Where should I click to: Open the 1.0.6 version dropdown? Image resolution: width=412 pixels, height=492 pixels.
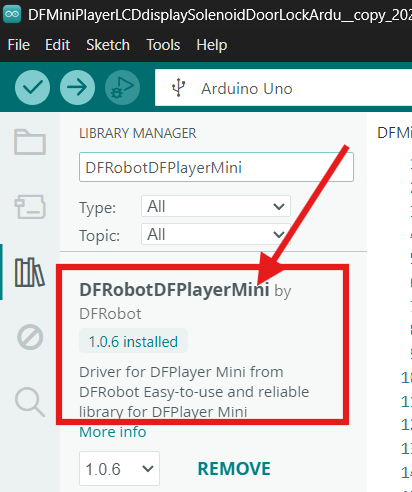119,469
